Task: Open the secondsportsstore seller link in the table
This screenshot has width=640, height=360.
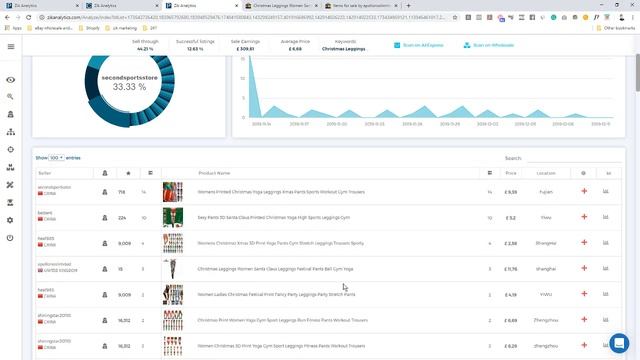Action: pos(54,187)
